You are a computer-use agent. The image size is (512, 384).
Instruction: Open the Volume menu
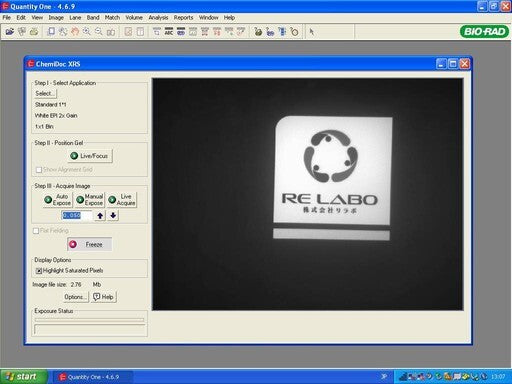click(134, 17)
